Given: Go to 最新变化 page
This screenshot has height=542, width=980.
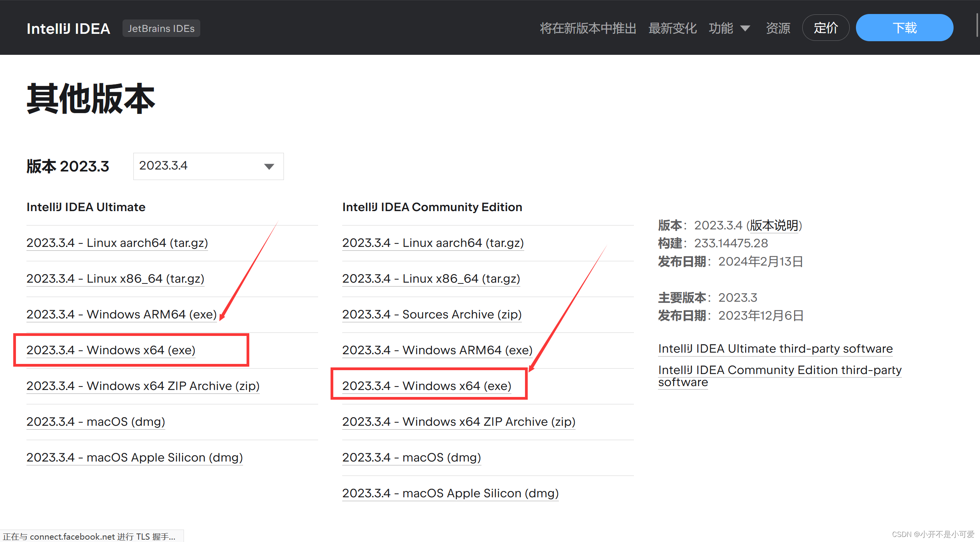Looking at the screenshot, I should pos(672,28).
